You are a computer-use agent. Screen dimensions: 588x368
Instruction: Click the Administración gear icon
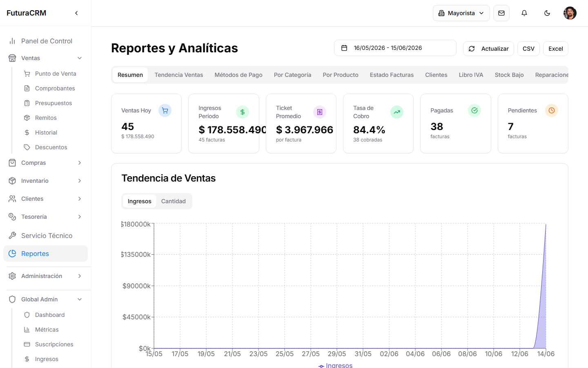[12, 276]
